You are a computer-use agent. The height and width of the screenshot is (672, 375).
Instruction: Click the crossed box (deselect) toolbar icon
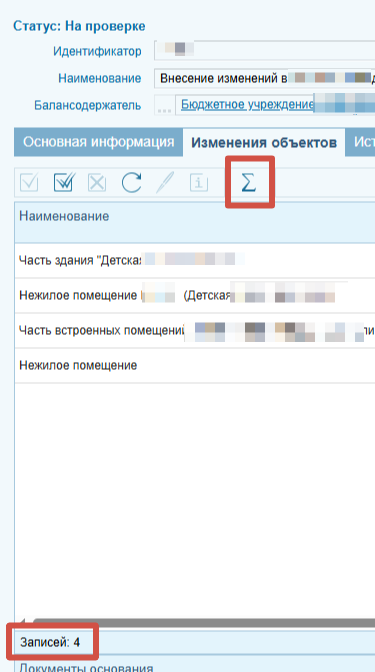click(x=97, y=183)
